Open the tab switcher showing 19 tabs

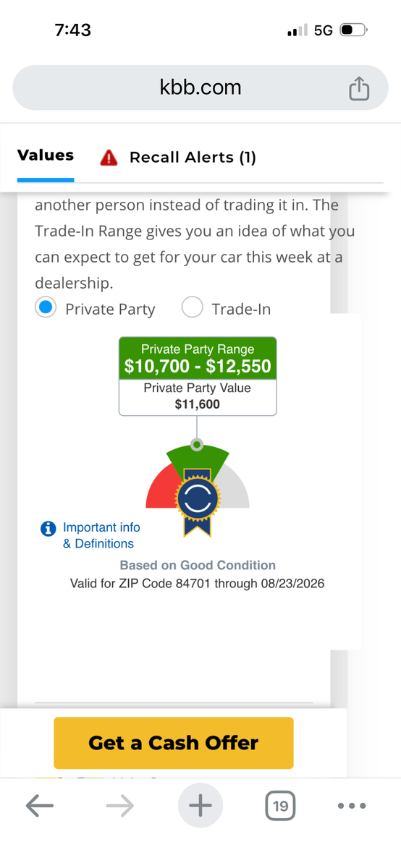coord(280,805)
